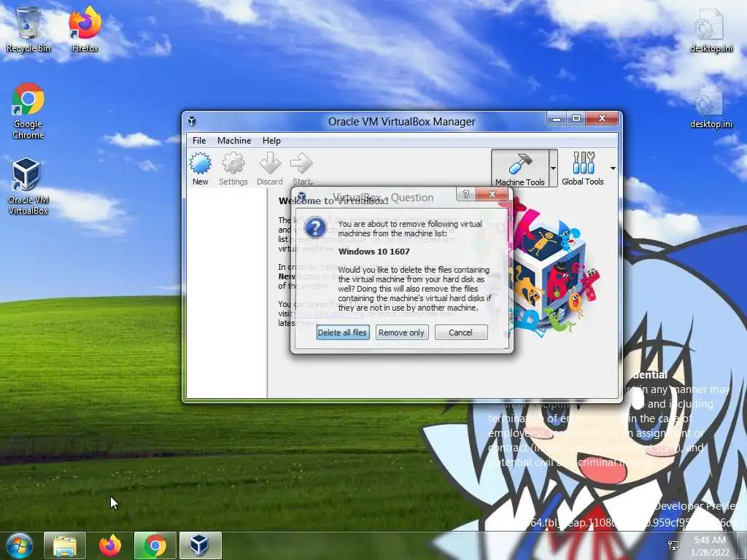Viewport: 747px width, 560px height.
Task: Click the Firefox taskbar icon
Action: coord(110,545)
